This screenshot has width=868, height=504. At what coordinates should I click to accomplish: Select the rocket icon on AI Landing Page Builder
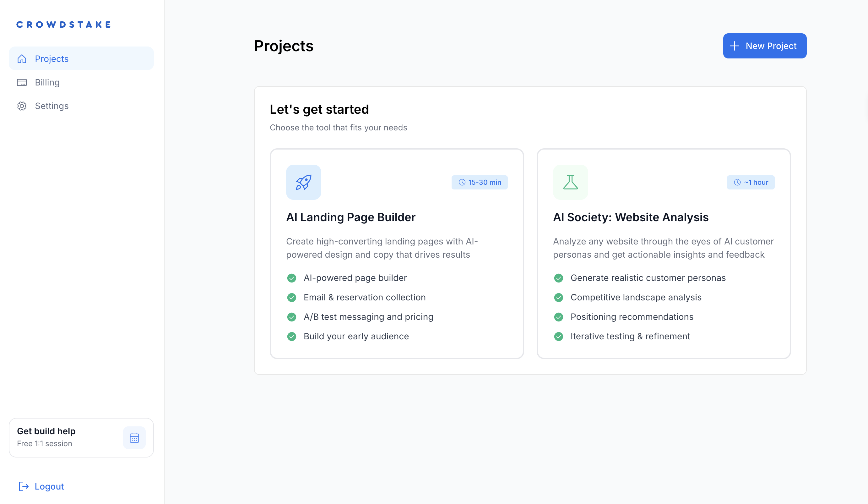[x=303, y=182]
